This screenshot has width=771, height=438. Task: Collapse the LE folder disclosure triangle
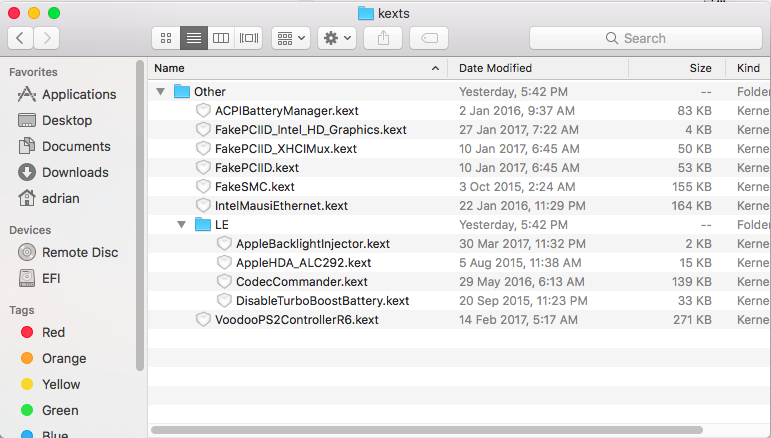coord(181,225)
